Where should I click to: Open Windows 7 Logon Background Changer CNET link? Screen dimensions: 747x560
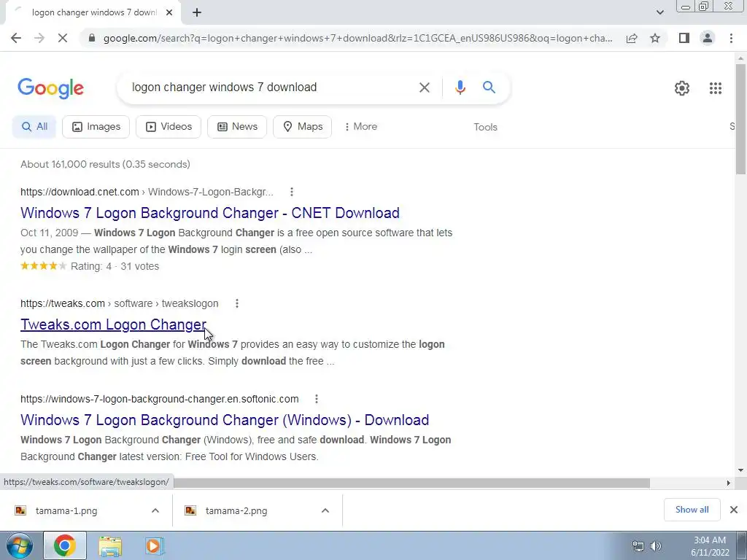tap(210, 213)
